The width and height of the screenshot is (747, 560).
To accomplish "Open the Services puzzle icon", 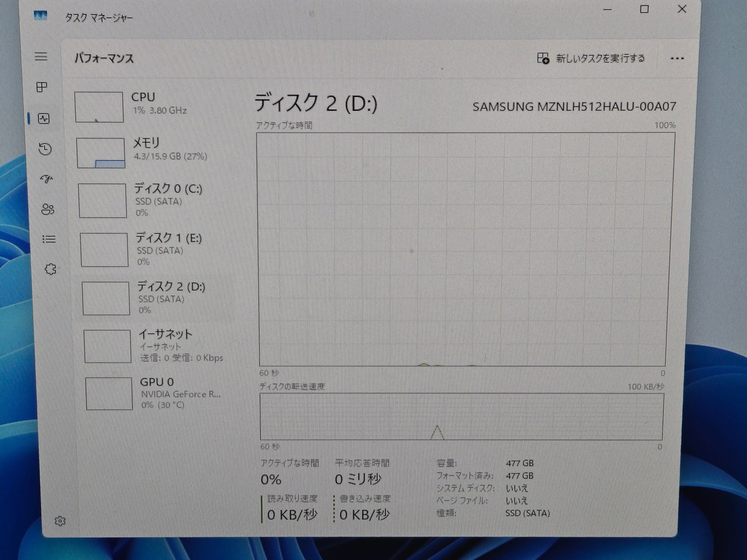I will tap(50, 269).
